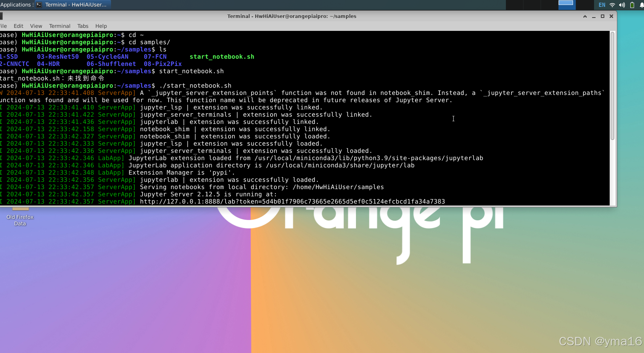Open the Applications menu in the top panel

pos(16,5)
